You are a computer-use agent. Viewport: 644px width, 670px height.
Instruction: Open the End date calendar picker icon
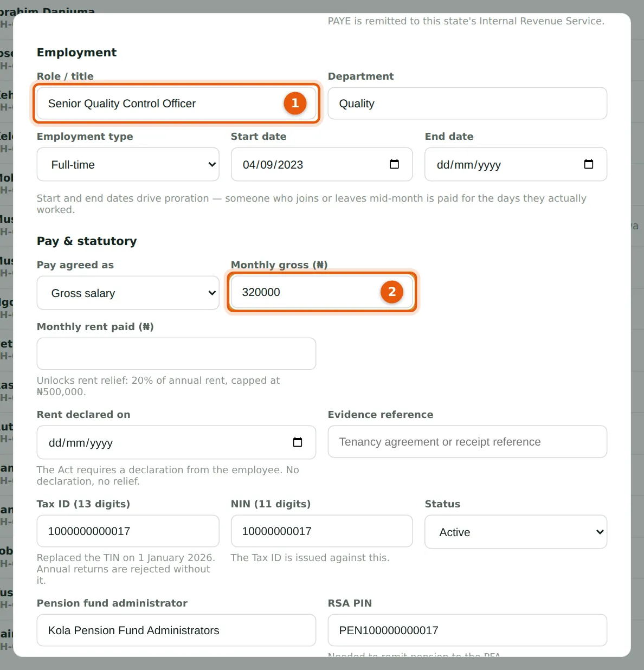(x=588, y=164)
